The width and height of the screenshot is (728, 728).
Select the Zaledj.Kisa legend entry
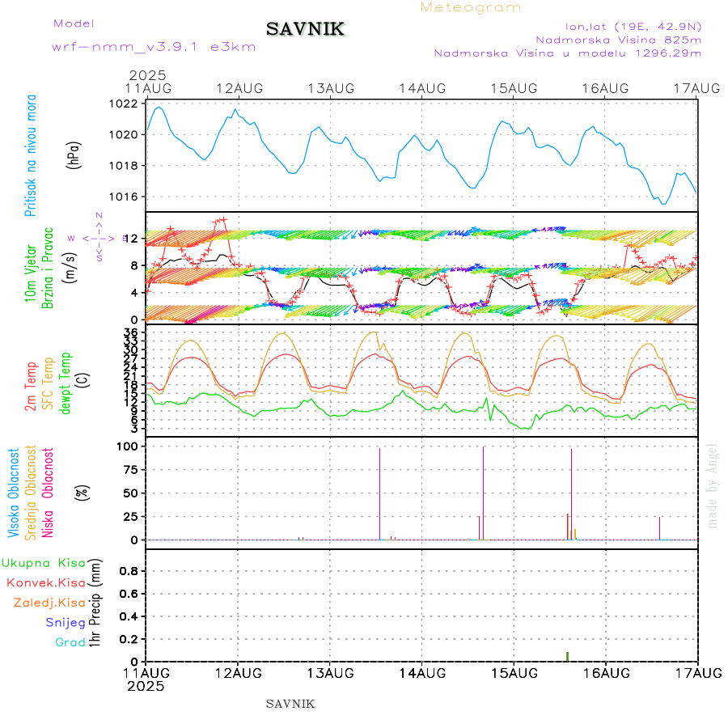pos(49,603)
